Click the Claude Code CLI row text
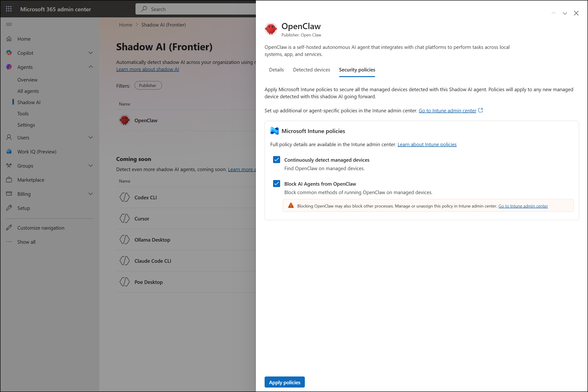This screenshot has width=588, height=392. pos(153,261)
